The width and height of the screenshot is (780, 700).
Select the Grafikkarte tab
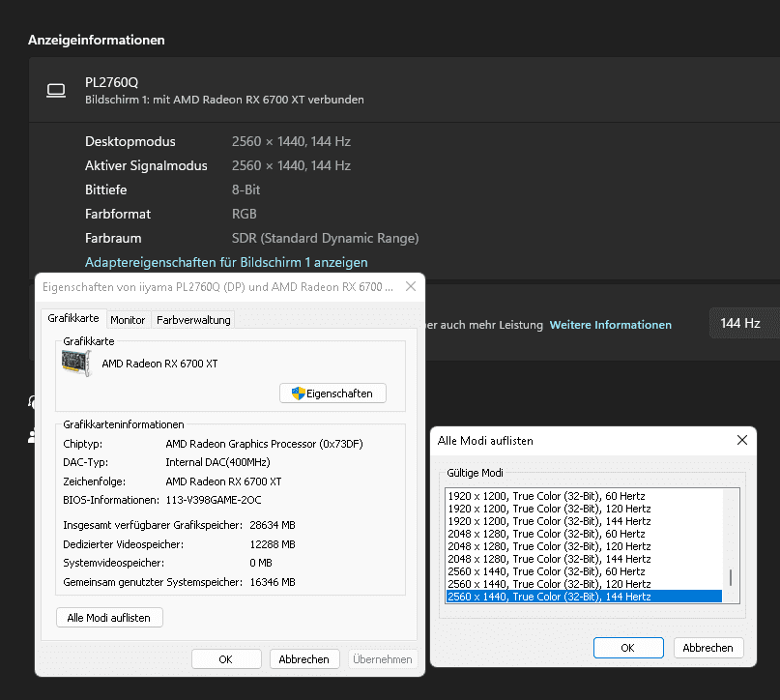coord(73,318)
